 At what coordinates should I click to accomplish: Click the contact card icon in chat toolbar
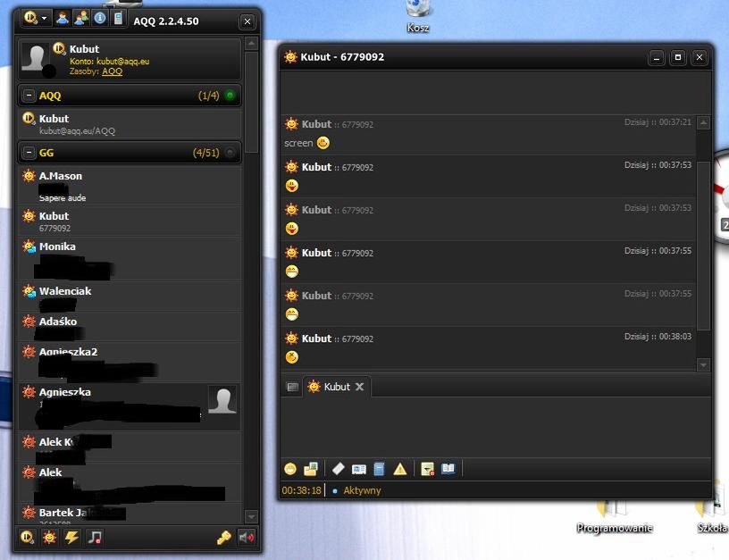coord(359,470)
